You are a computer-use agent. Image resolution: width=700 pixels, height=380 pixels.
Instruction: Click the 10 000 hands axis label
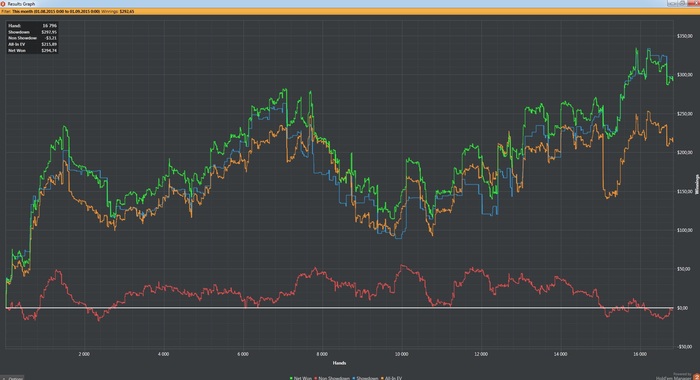401,354
